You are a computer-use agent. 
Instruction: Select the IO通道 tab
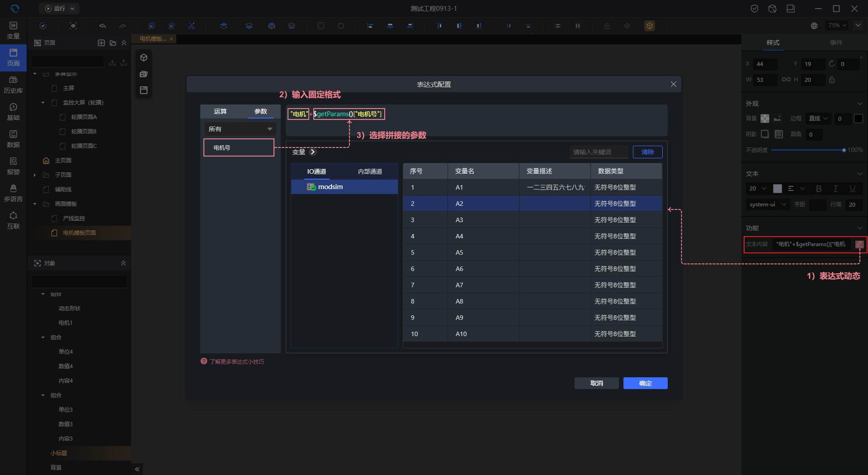tap(316, 171)
